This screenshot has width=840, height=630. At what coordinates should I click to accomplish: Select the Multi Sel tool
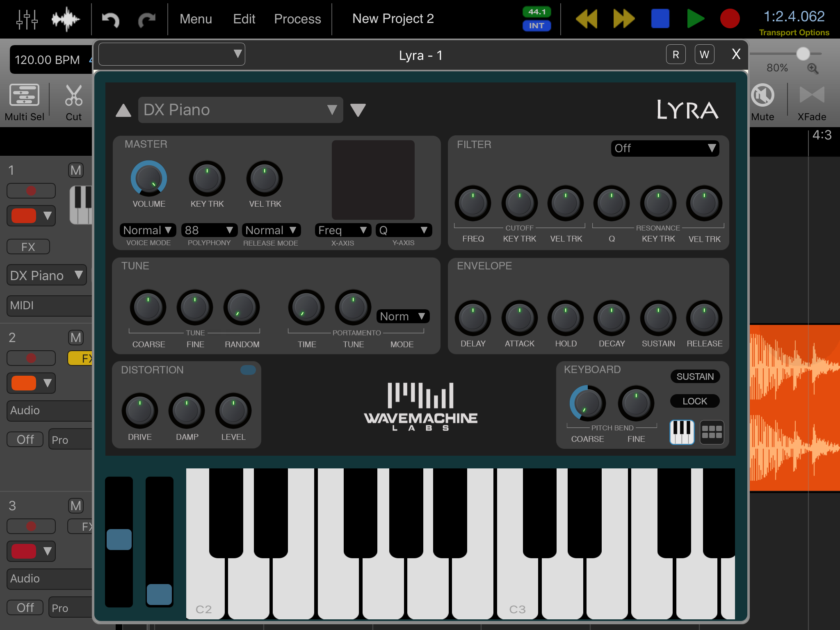coord(24,103)
